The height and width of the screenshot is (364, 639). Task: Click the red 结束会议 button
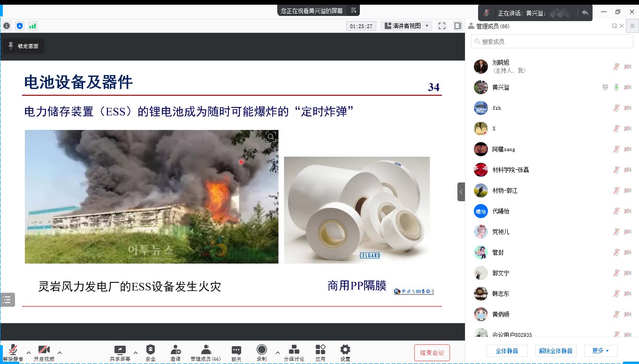click(432, 353)
